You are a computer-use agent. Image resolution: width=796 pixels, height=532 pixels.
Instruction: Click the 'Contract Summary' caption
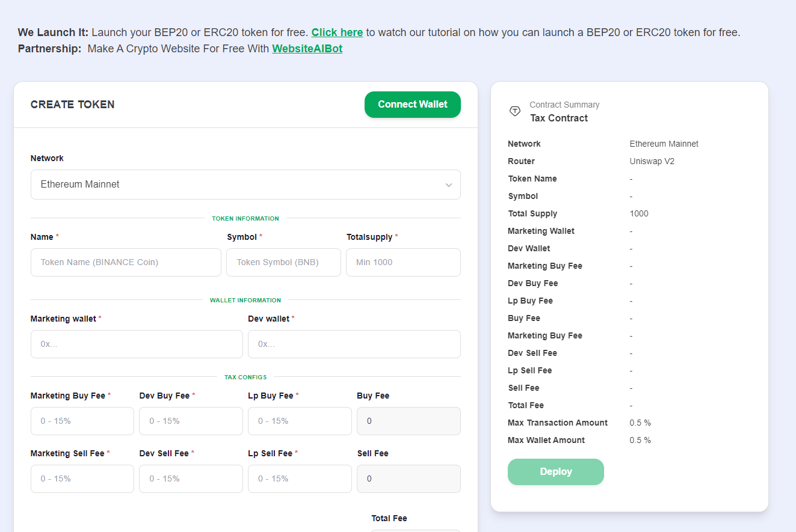564,105
